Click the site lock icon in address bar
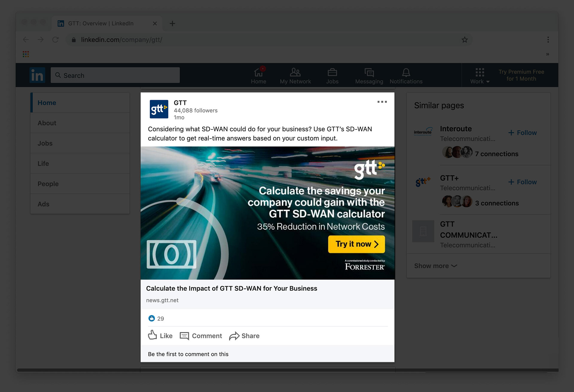The height and width of the screenshot is (392, 574). pos(74,40)
